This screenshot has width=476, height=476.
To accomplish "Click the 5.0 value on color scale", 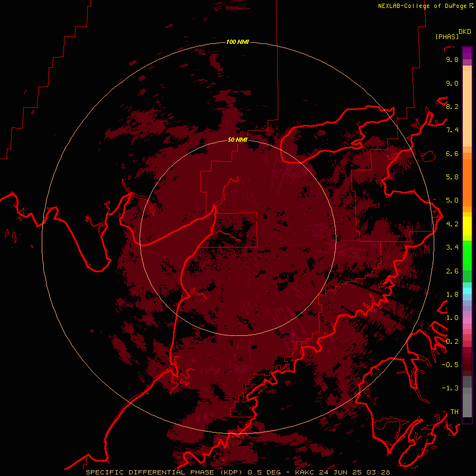I will [452, 200].
